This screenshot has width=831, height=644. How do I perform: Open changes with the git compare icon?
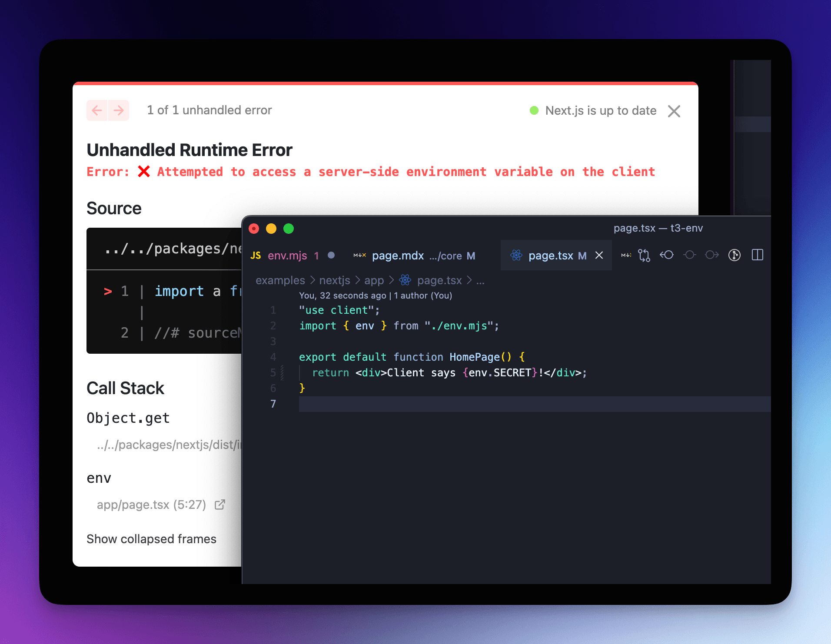[644, 255]
